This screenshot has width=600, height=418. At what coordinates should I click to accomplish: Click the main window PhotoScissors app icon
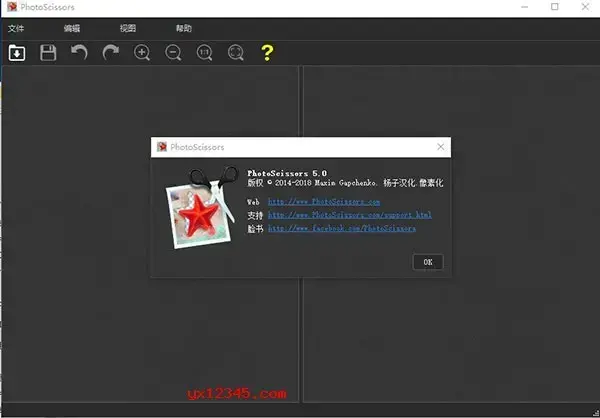12,7
